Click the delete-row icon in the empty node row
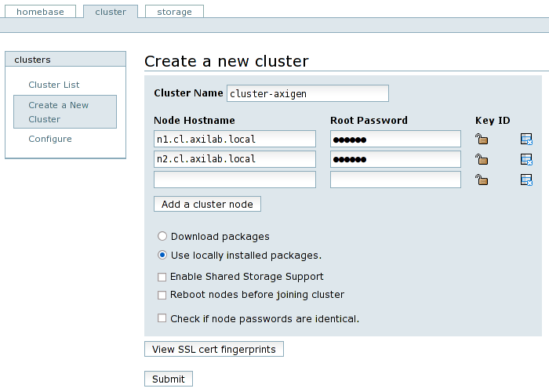Viewport: 549px width, 392px height. tap(526, 180)
